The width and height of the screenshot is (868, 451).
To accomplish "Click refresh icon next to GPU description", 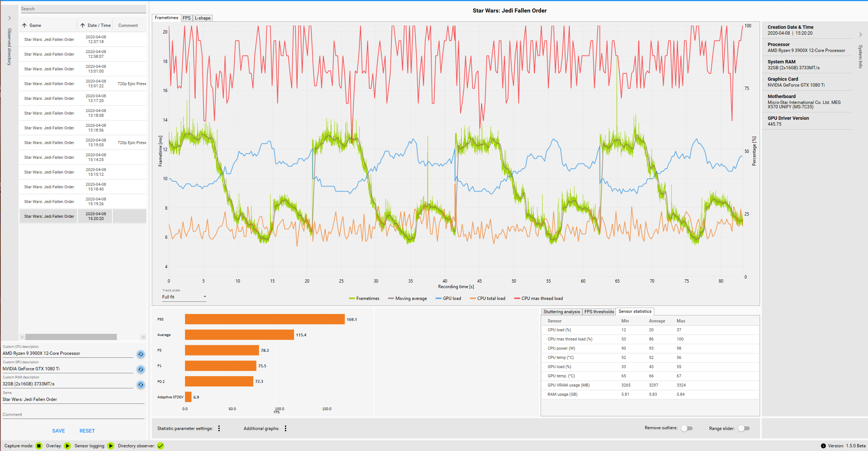I will point(140,369).
